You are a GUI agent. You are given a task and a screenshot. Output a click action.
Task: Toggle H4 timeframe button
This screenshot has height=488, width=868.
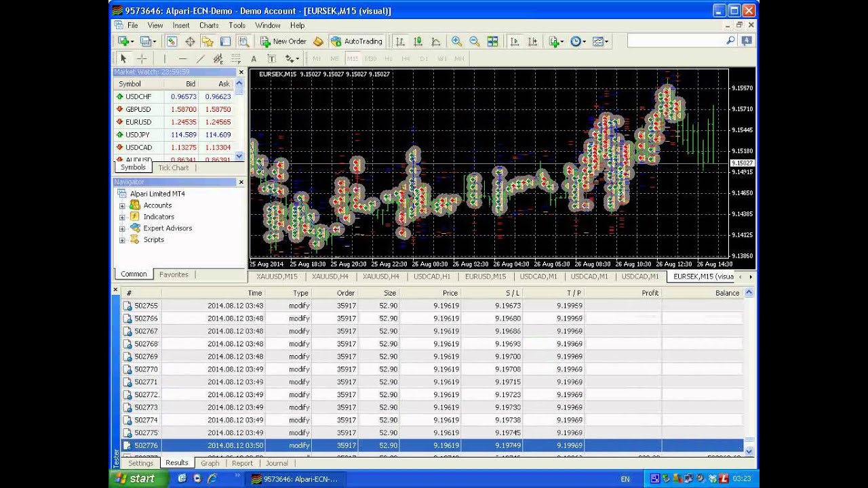coord(406,59)
